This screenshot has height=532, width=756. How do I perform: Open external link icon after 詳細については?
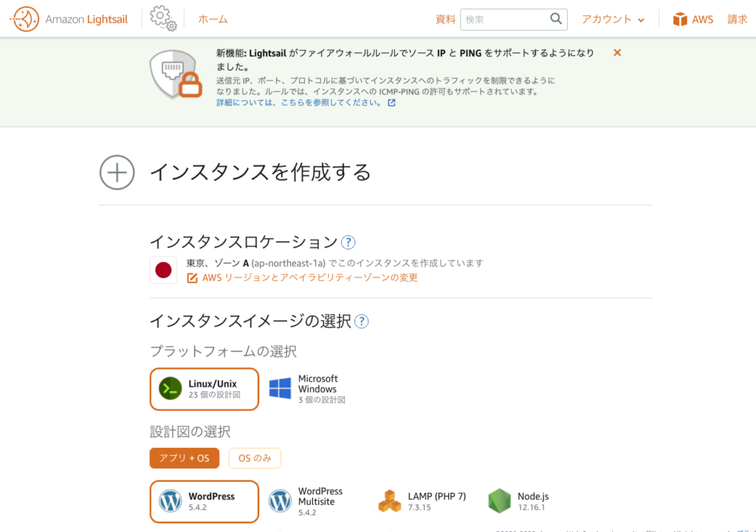point(391,103)
